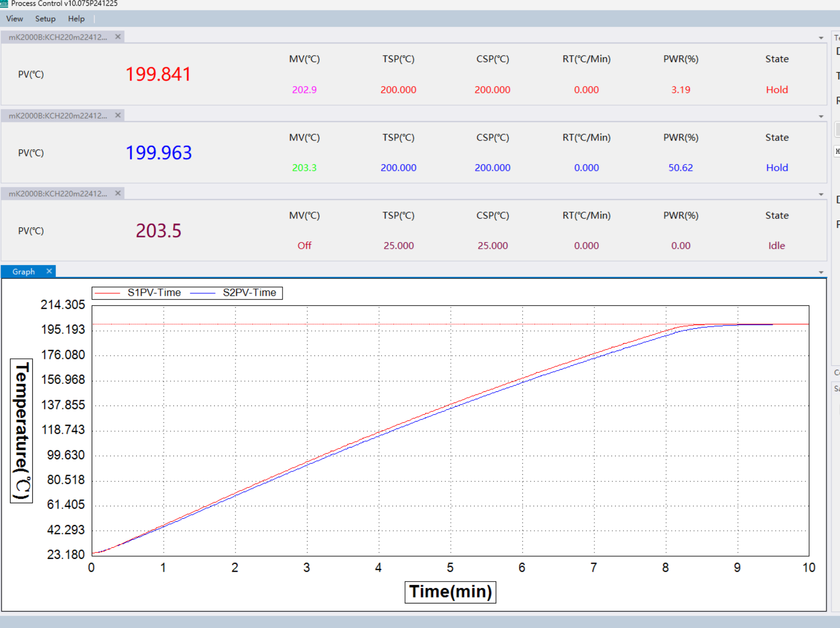840x628 pixels.
Task: Expand dropdown arrow of the 203.5 panel
Action: pos(821,195)
